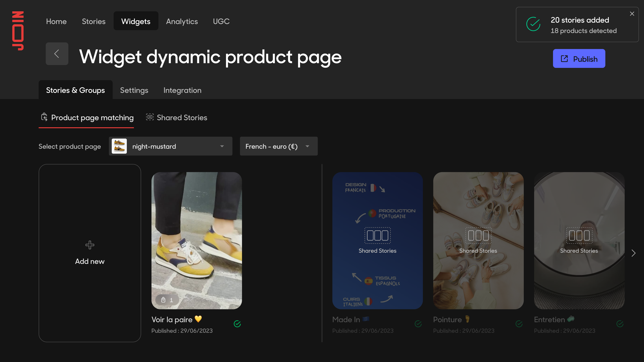Switch to the Integration tab

point(182,90)
